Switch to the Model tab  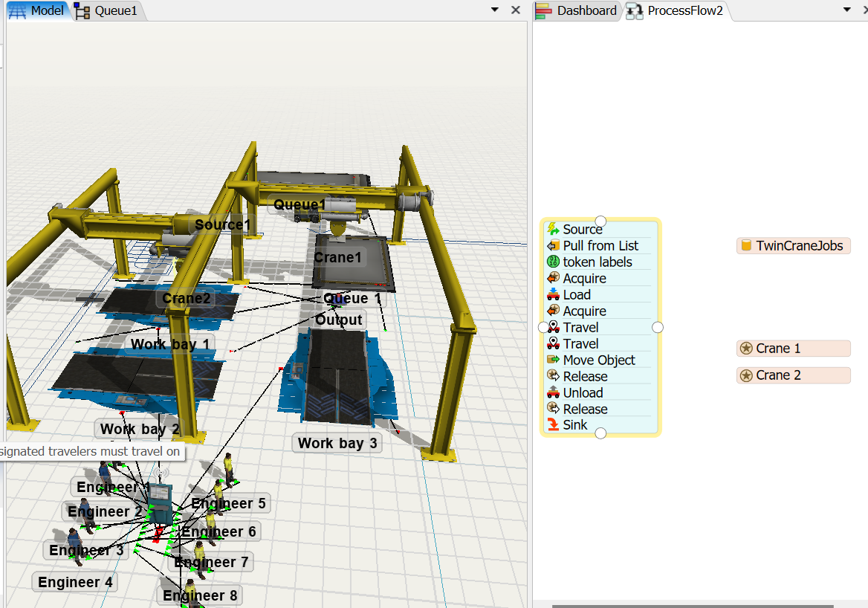pyautogui.click(x=38, y=10)
